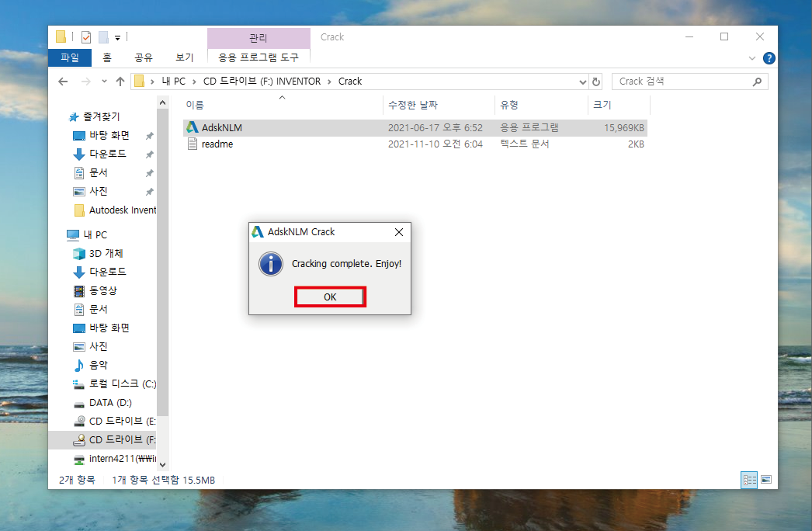Refresh the Crack folder view
812x531 pixels.
596,82
